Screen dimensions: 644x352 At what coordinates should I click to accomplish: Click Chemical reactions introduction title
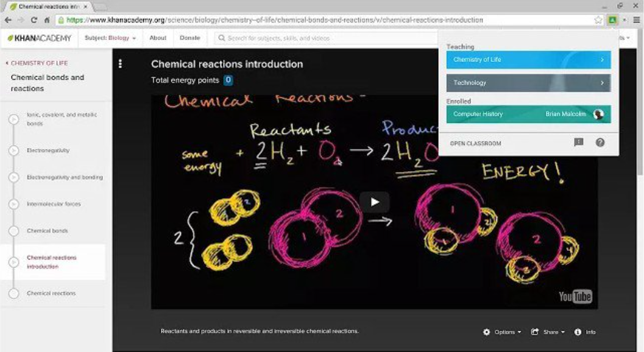[227, 64]
